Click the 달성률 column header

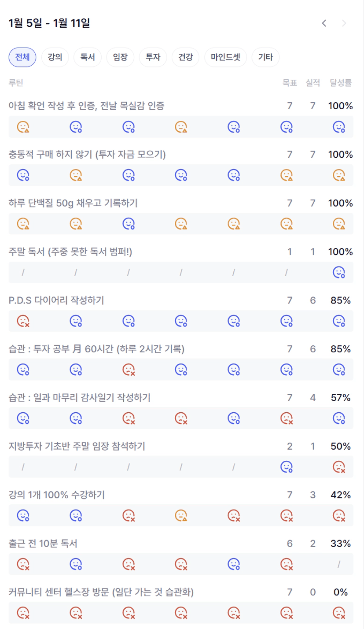341,82
